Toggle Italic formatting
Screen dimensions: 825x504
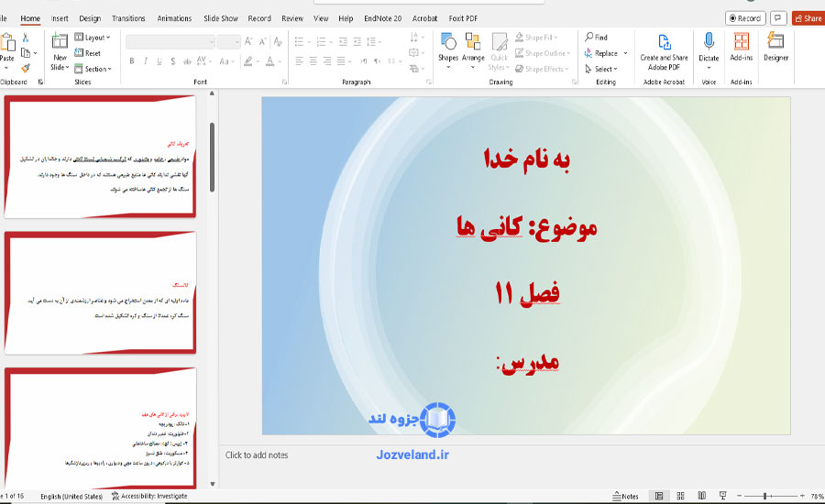pos(146,61)
